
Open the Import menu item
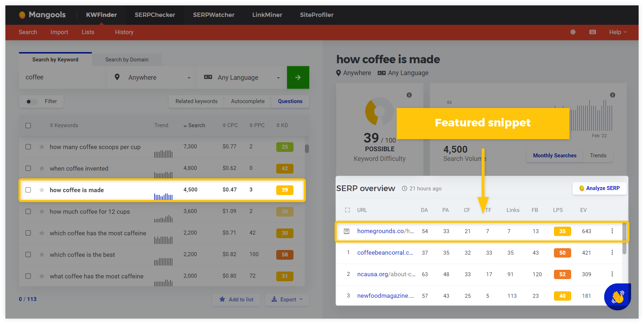[x=59, y=32]
